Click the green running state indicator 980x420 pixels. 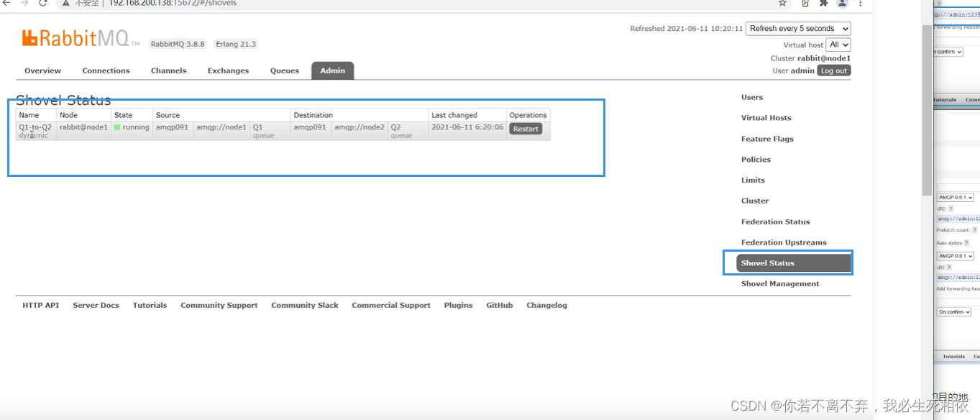pos(117,127)
